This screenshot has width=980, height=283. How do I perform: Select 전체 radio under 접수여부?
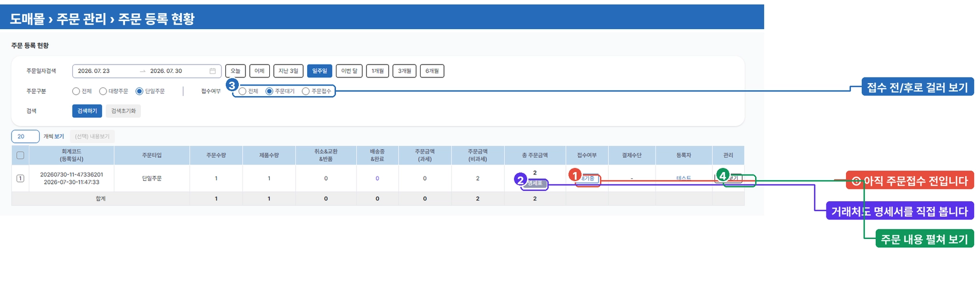pyautogui.click(x=243, y=91)
